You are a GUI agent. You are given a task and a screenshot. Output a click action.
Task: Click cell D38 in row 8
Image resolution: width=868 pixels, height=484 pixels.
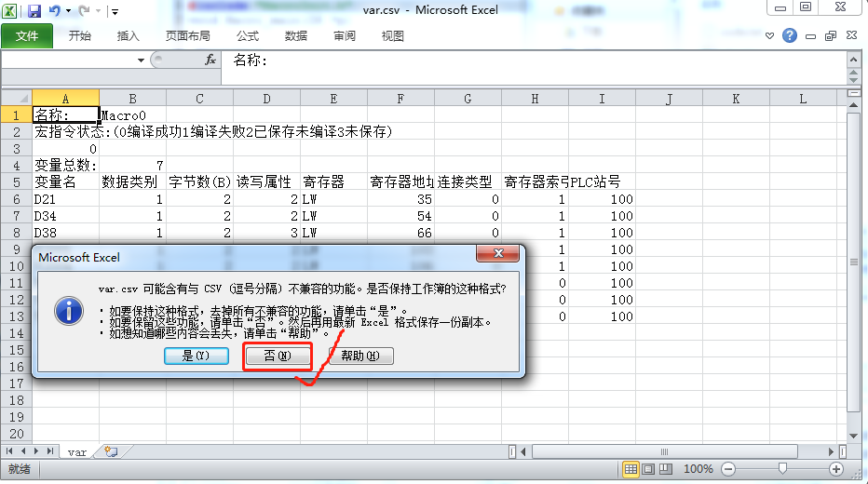click(x=65, y=233)
